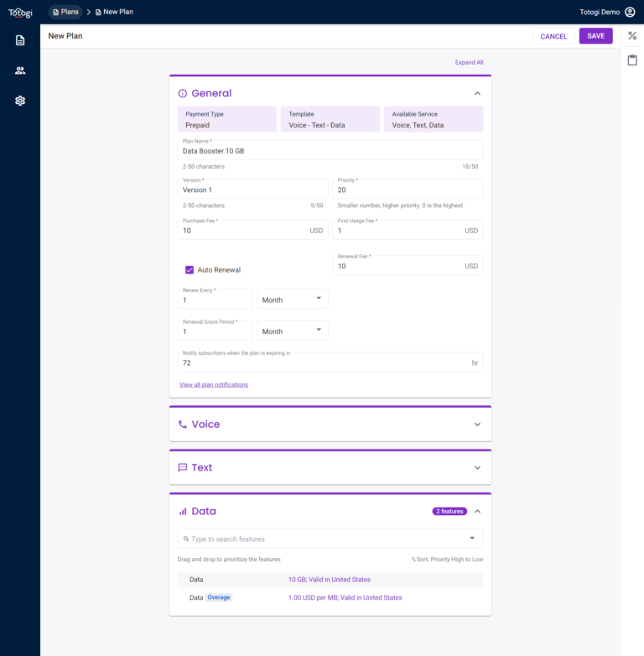Open the people icon in left sidebar
The image size is (644, 656).
(20, 70)
